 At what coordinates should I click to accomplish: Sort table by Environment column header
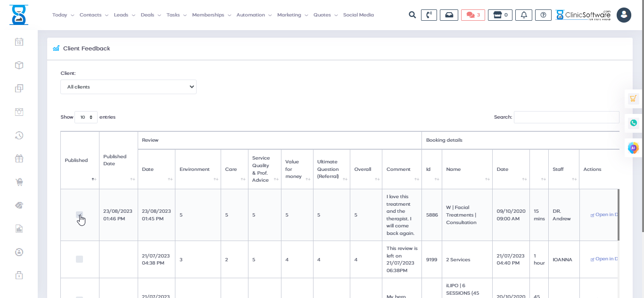(198, 169)
